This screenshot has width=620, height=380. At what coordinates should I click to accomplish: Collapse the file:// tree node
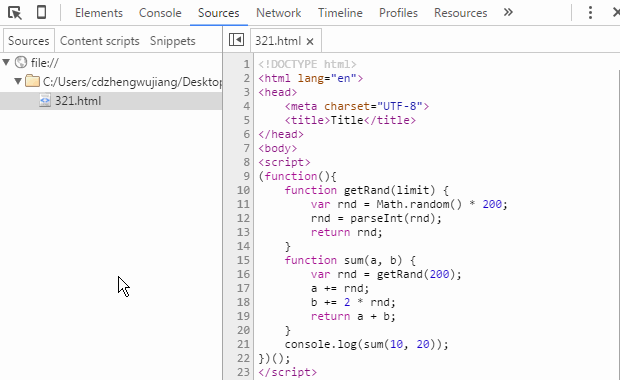click(x=6, y=62)
